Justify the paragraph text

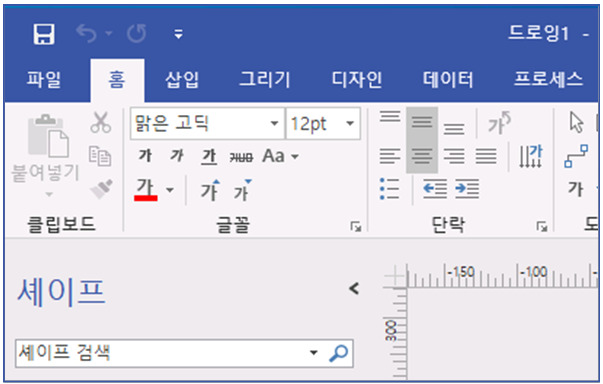tap(486, 156)
